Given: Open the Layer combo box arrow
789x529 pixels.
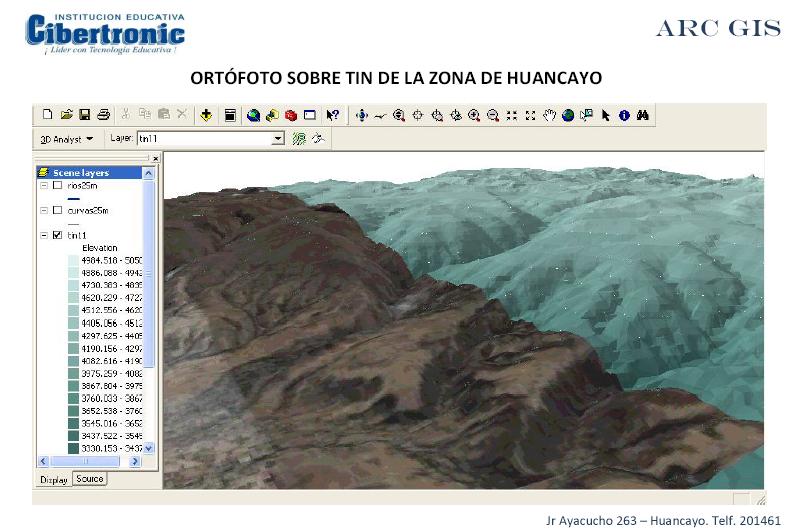Looking at the screenshot, I should click(x=278, y=138).
